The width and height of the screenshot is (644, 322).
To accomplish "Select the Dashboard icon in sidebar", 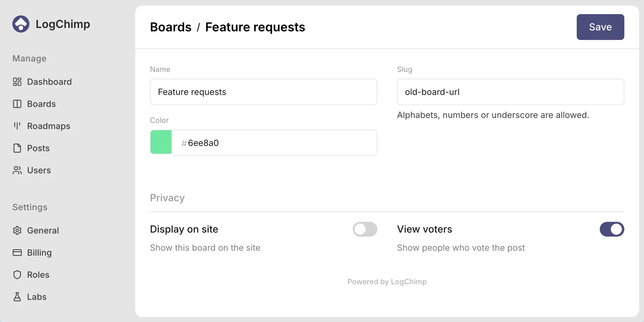I will click(17, 82).
